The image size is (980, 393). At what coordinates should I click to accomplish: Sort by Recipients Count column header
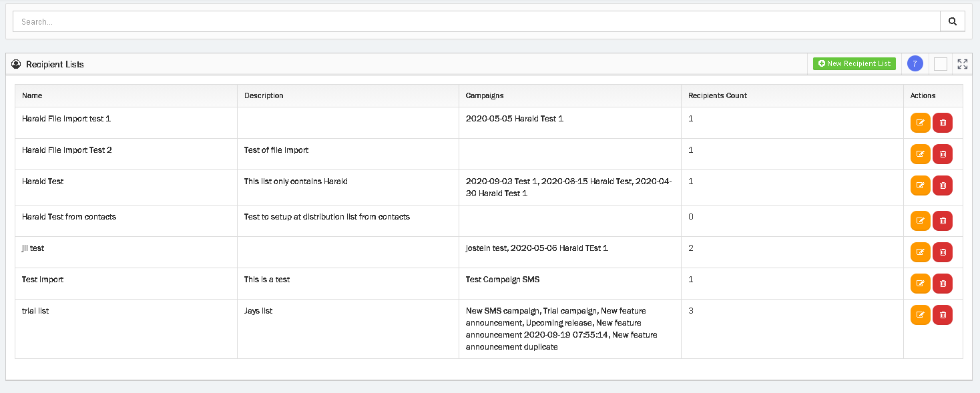717,95
